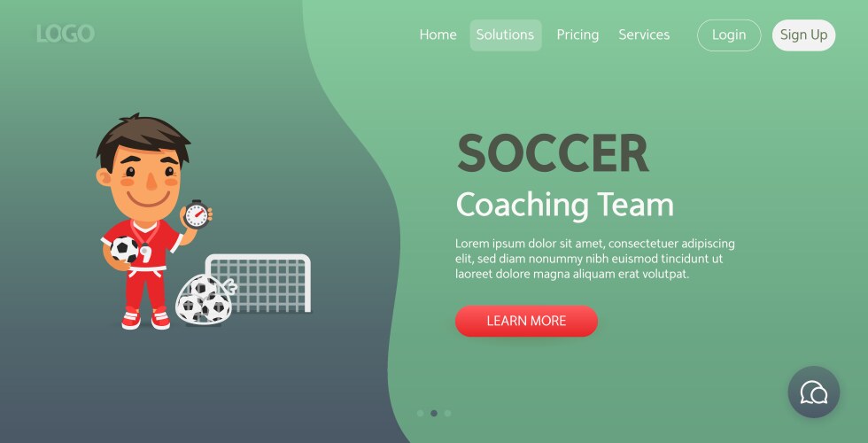Click the bag of soccer balls
Viewport: 868px width, 443px height.
[x=204, y=299]
